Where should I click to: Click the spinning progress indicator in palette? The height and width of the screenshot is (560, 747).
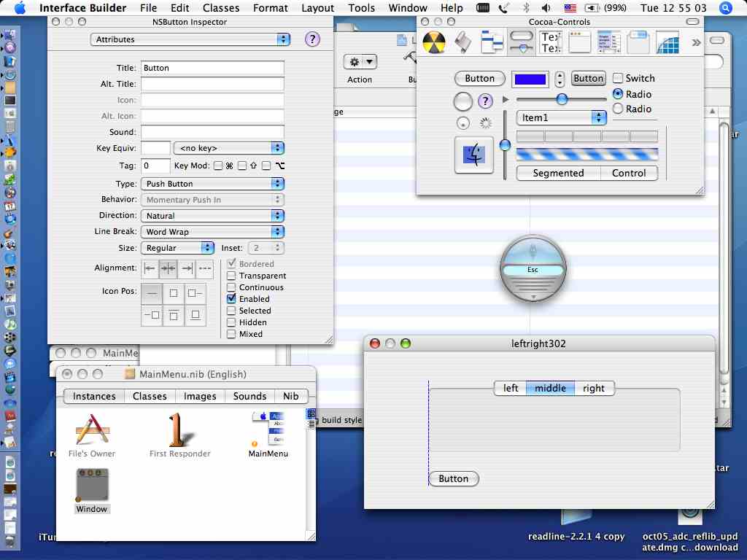(485, 123)
